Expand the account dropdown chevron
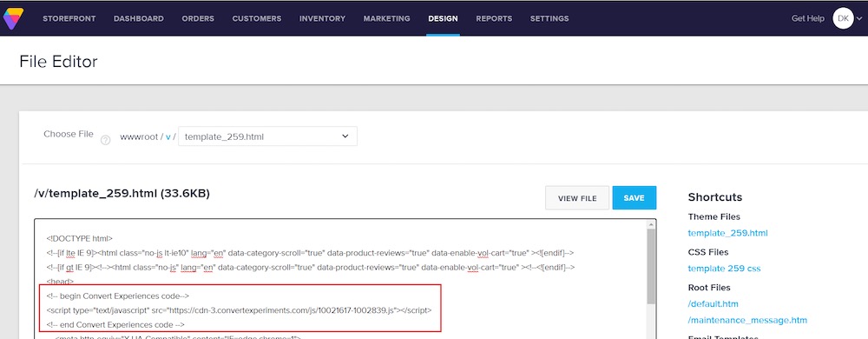The image size is (868, 339). (859, 19)
